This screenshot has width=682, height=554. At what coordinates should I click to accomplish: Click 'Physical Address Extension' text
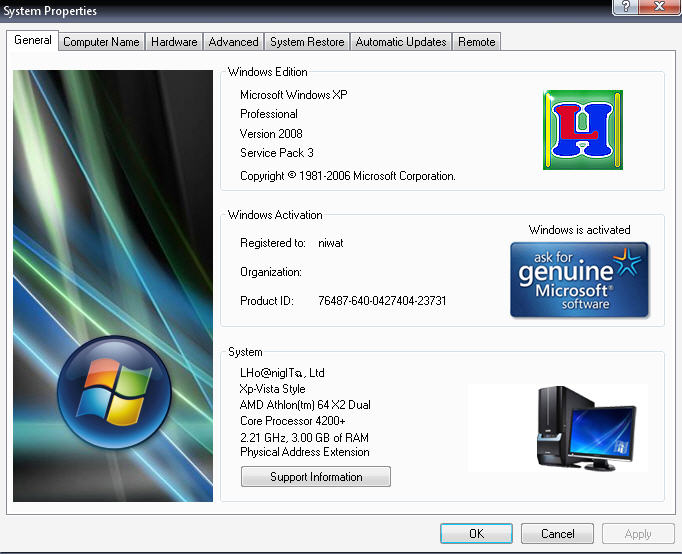coord(304,452)
